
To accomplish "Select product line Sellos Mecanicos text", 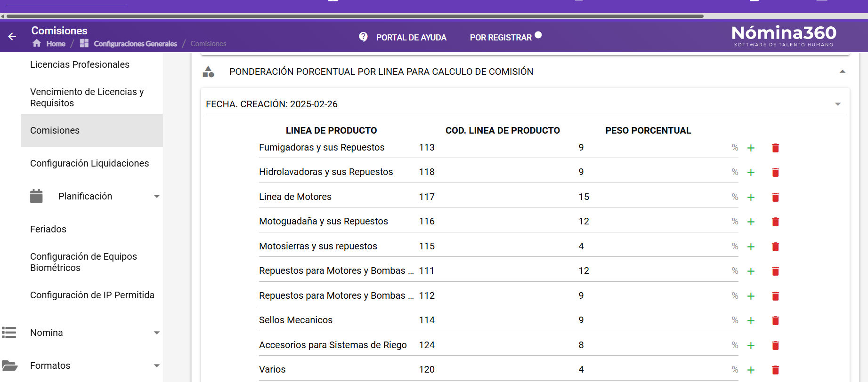I will tap(296, 320).
